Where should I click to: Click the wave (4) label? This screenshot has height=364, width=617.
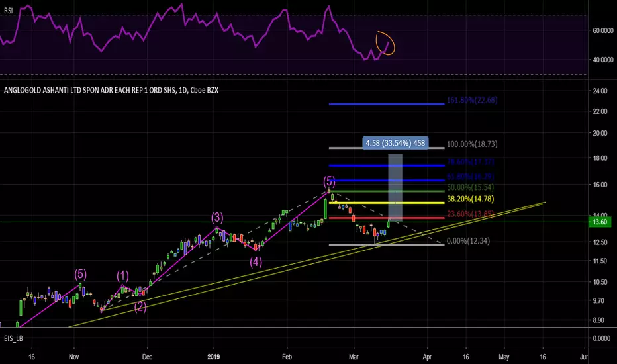click(x=256, y=261)
